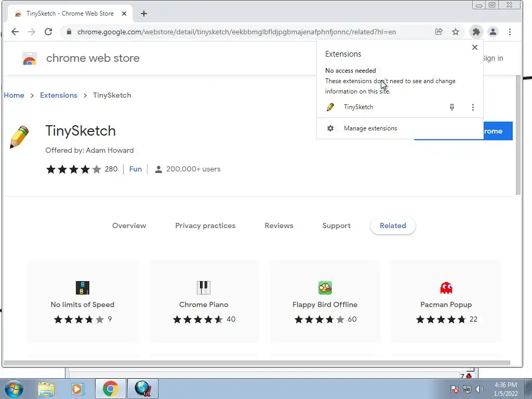
Task: Open a new tab with plus button
Action: [x=144, y=14]
